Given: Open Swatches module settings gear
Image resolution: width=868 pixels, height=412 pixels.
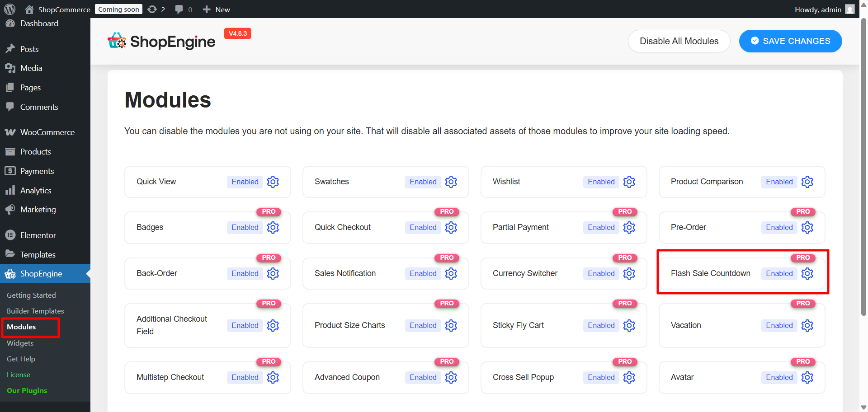Looking at the screenshot, I should click(451, 182).
